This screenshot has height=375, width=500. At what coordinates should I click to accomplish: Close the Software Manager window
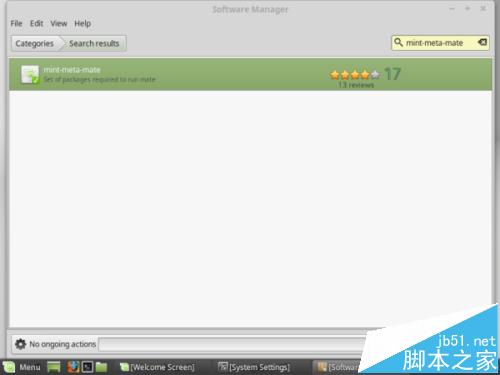483,9
